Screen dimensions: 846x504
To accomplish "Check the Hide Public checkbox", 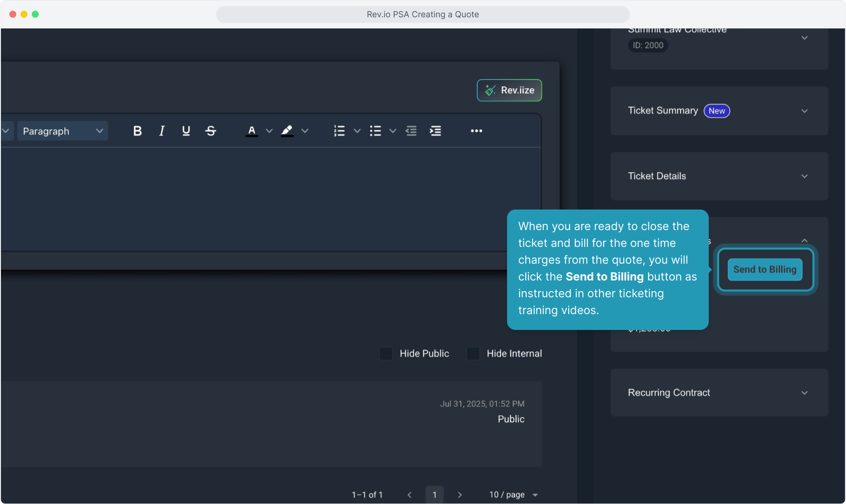I will tap(386, 354).
